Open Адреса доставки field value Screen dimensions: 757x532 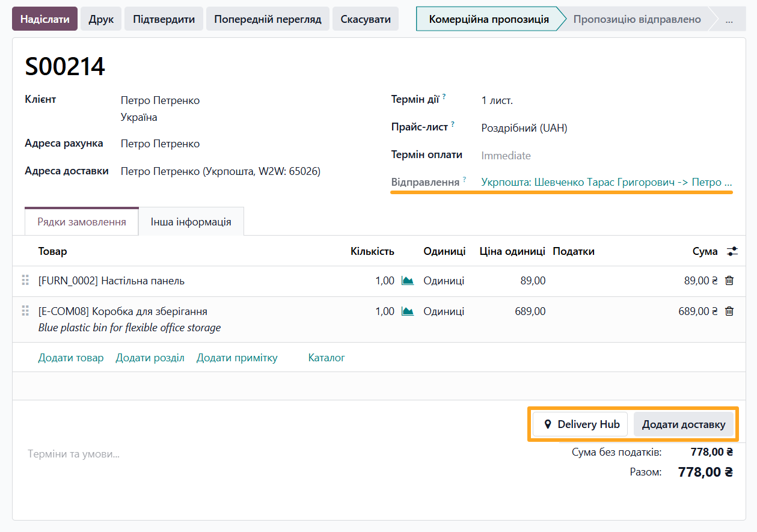pyautogui.click(x=221, y=171)
